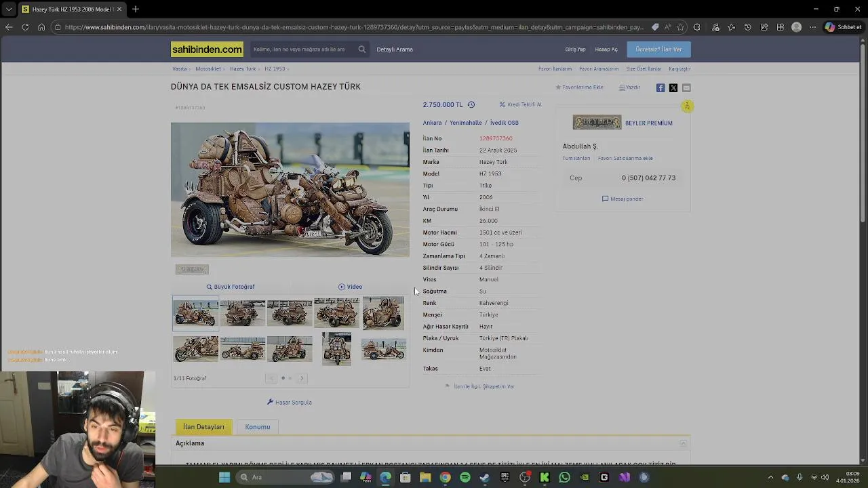
Task: Click Karşılaştır in top bar
Action: (679, 68)
